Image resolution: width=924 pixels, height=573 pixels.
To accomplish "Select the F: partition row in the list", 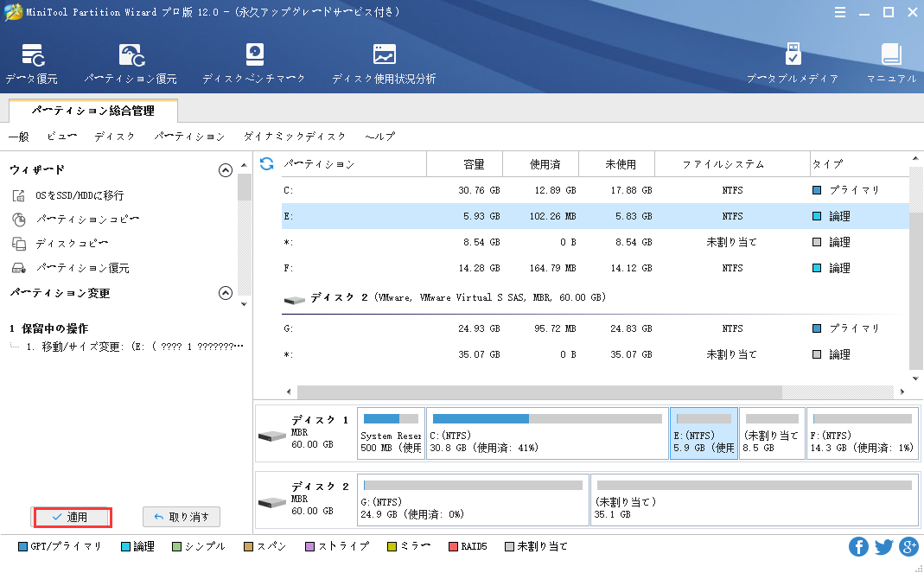I will click(596, 268).
